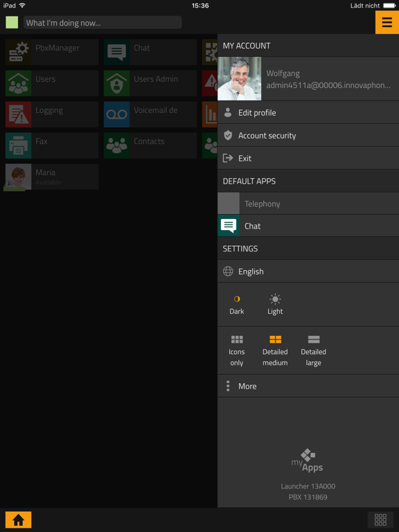Open the Chat app tile in launcher
The image size is (399, 532).
(150, 52)
